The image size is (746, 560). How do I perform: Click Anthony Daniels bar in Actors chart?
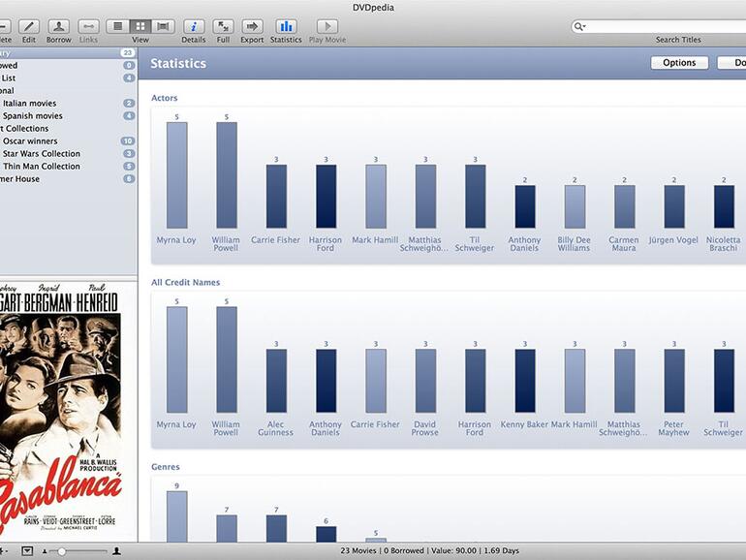point(525,207)
